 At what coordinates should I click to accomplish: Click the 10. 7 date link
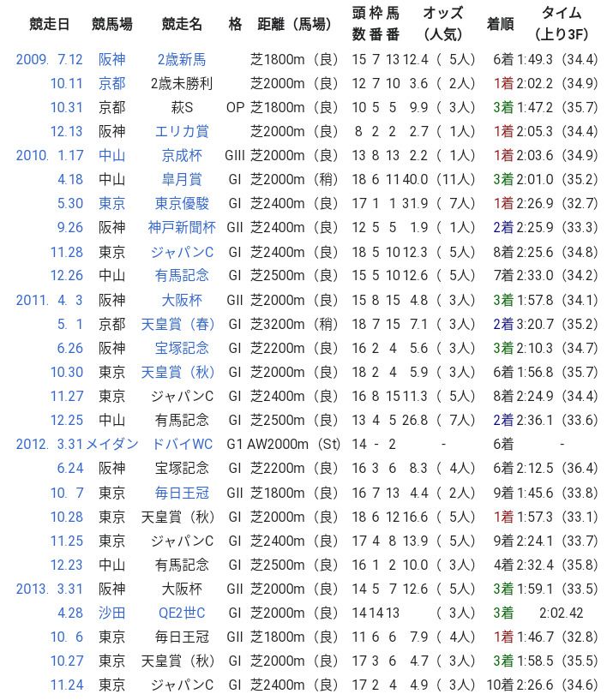coord(67,493)
